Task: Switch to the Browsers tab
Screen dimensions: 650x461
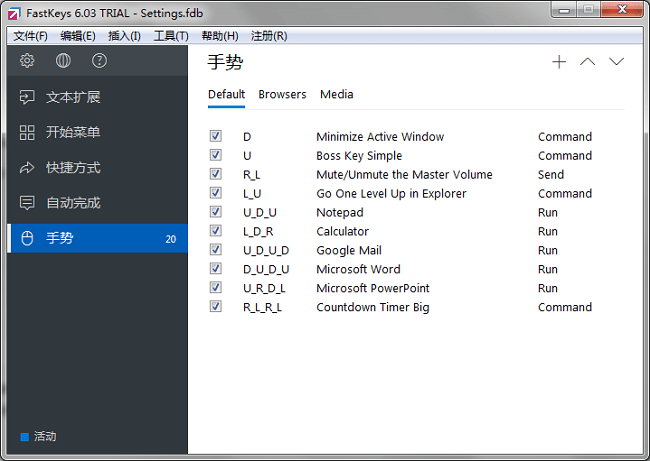Action: [282, 95]
